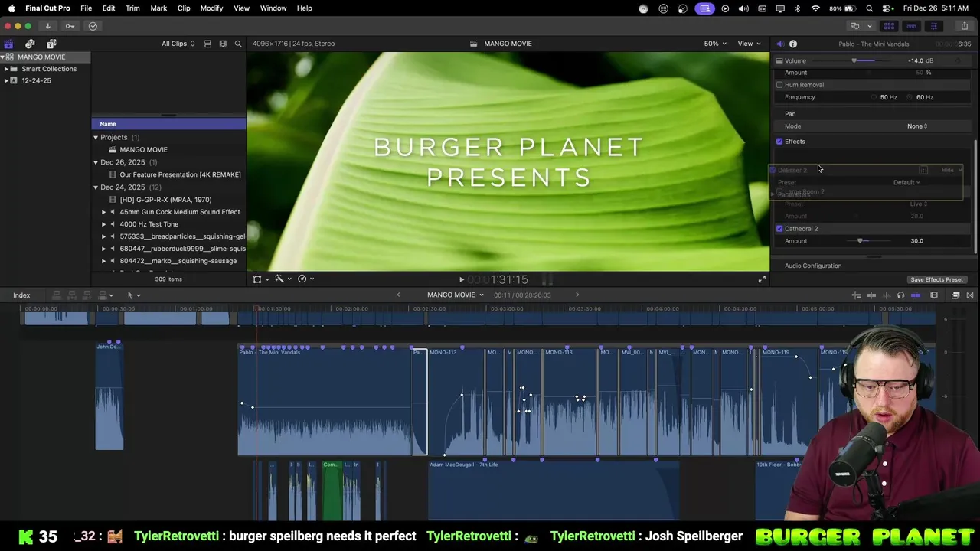Go back in timeline history
The image size is (980, 551).
[x=398, y=295]
